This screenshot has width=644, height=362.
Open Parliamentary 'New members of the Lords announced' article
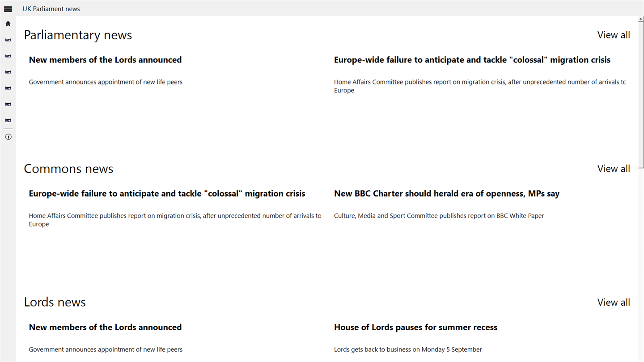pos(105,60)
